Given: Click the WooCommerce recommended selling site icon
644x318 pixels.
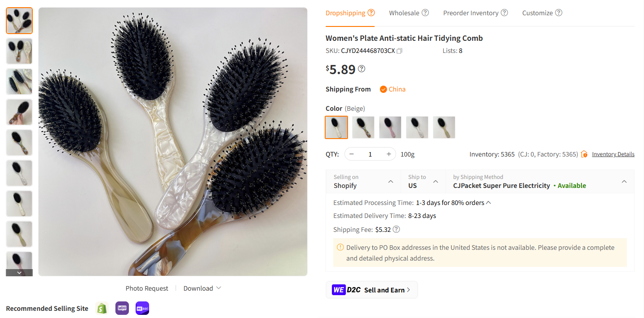Looking at the screenshot, I should (122, 308).
